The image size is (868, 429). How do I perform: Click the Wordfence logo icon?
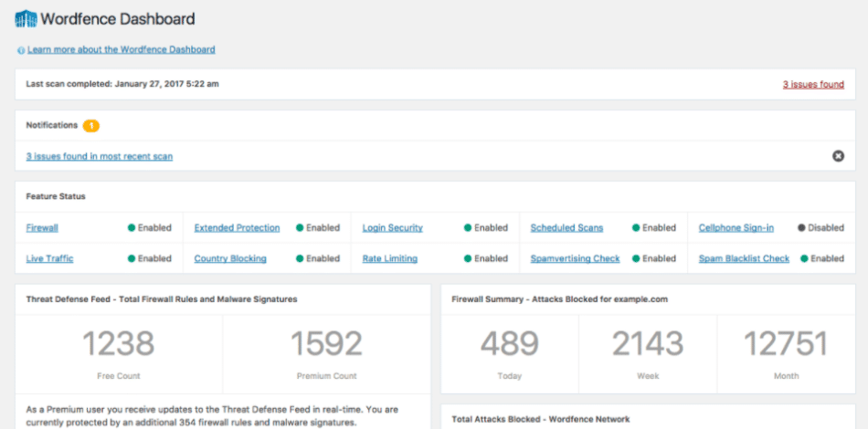point(26,18)
